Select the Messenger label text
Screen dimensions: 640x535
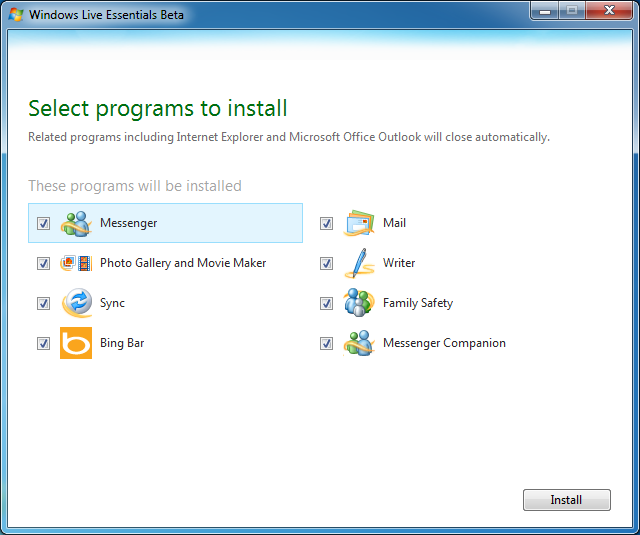[129, 223]
